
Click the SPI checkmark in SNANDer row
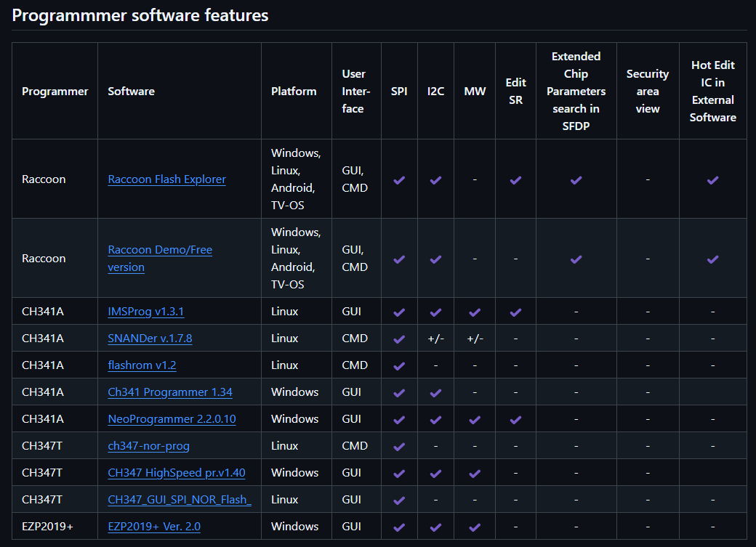coord(399,339)
